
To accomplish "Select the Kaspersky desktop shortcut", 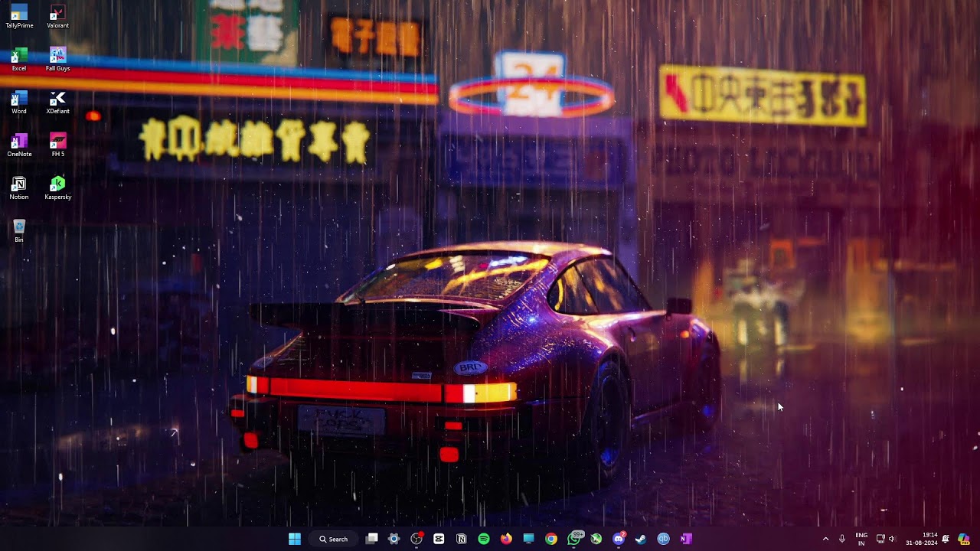I will click(57, 188).
